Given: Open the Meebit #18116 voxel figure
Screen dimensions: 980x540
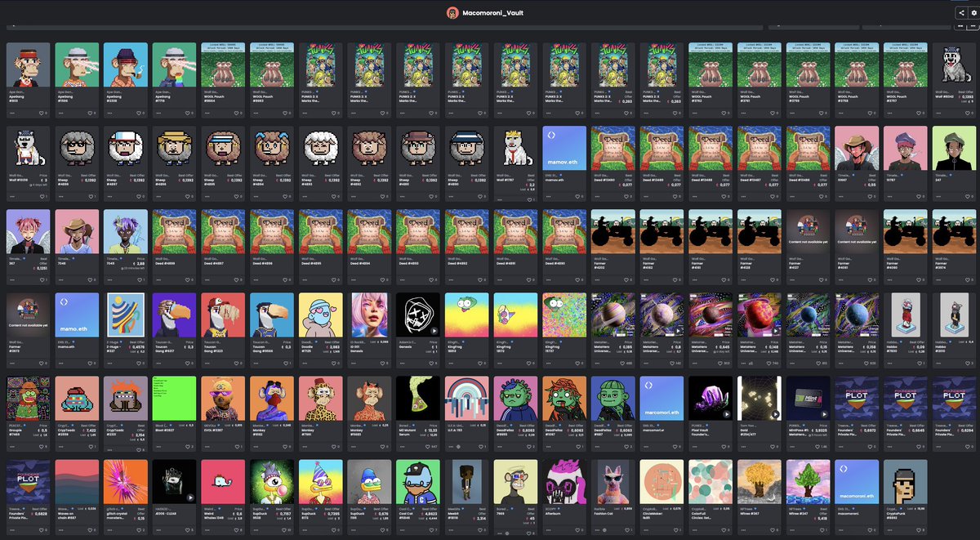Looking at the screenshot, I should [x=467, y=481].
